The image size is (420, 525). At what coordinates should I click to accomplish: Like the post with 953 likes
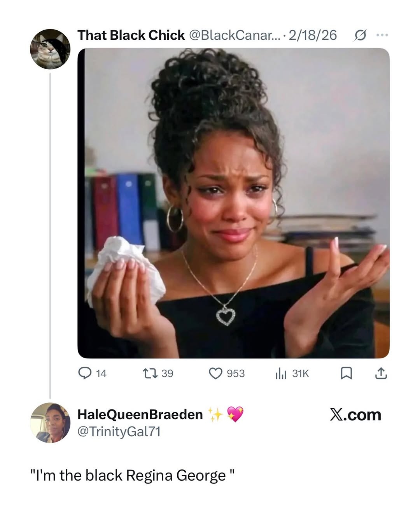tap(215, 374)
